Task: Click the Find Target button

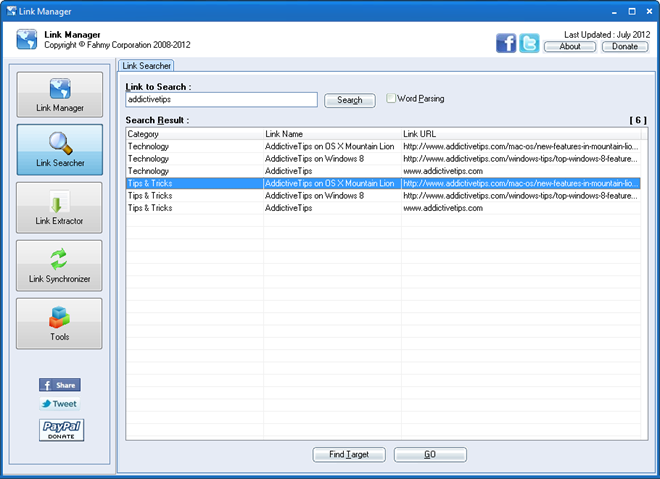Action: pyautogui.click(x=349, y=455)
